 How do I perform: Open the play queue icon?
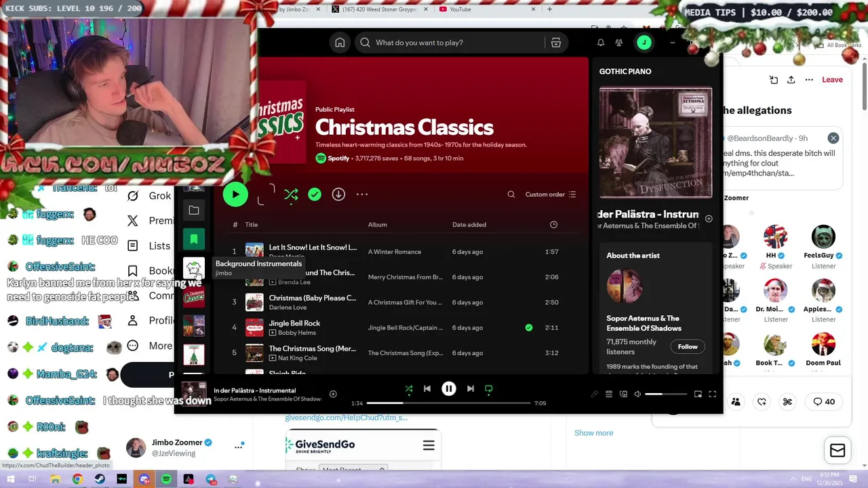click(609, 394)
